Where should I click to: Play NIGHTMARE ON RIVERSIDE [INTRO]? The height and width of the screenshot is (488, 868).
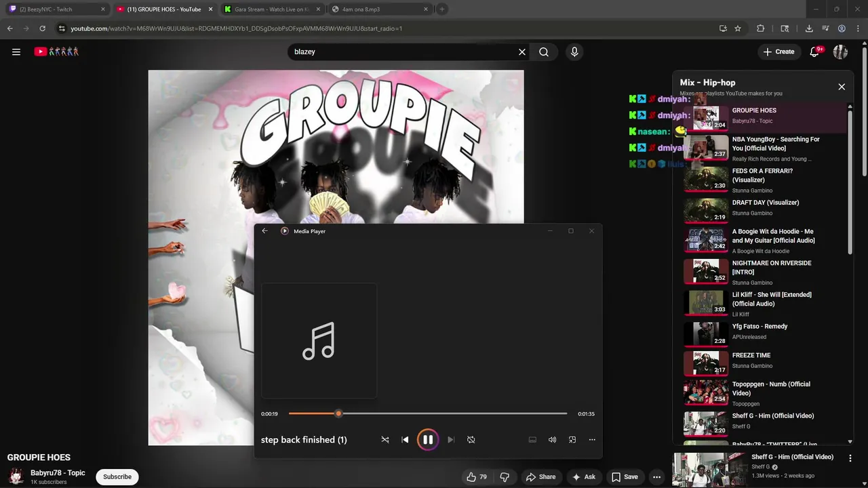(765, 272)
